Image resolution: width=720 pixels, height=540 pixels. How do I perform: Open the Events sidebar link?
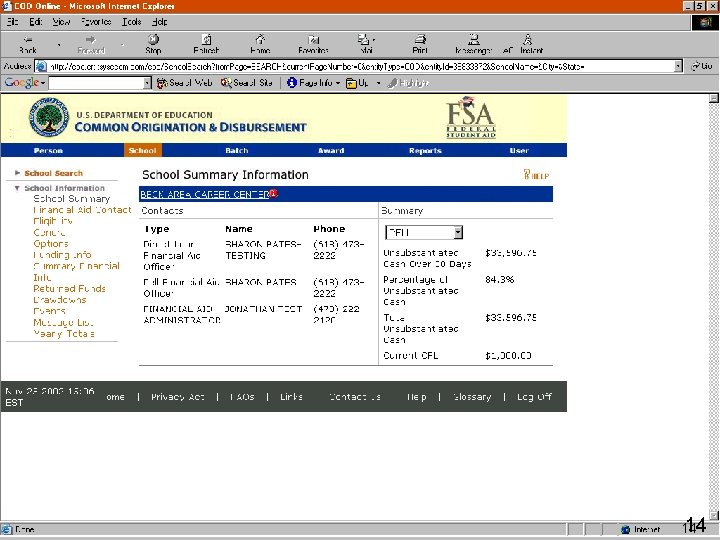[x=49, y=311]
